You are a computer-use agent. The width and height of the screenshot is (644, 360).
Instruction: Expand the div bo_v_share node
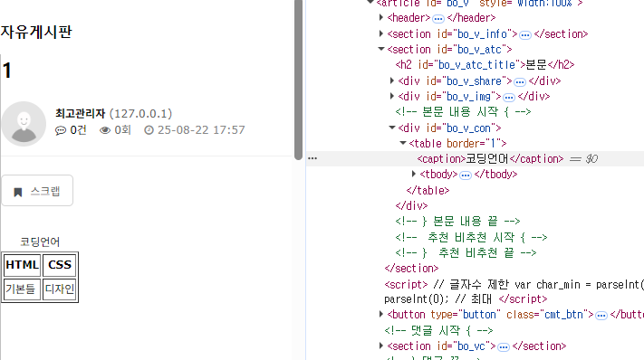point(392,81)
